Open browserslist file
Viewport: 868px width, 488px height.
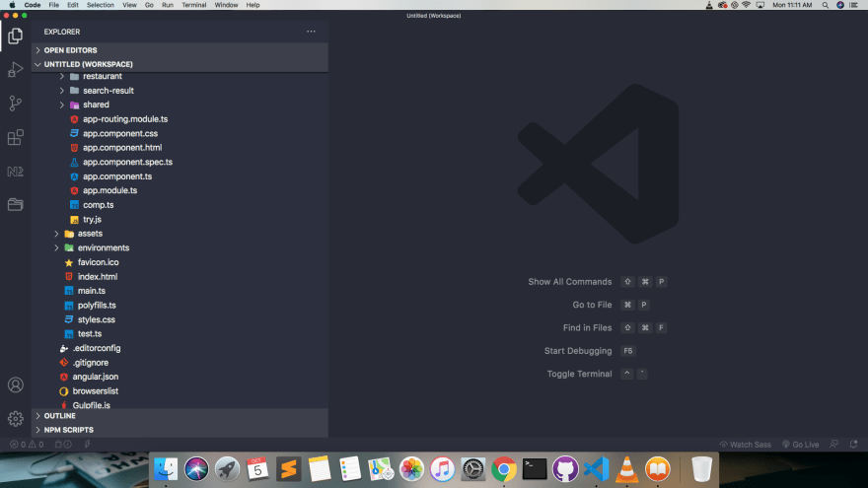[x=96, y=391]
